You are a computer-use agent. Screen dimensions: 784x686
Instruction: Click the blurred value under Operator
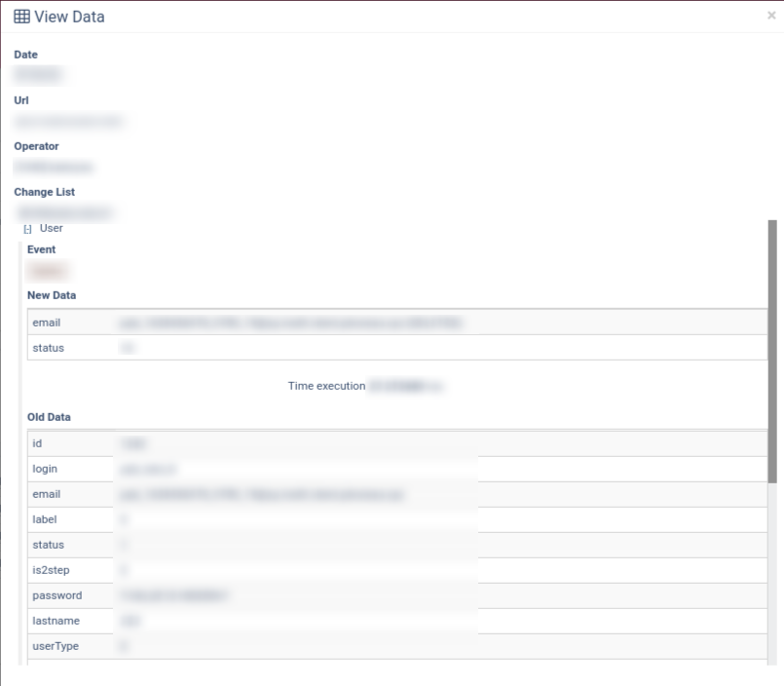(x=55, y=168)
